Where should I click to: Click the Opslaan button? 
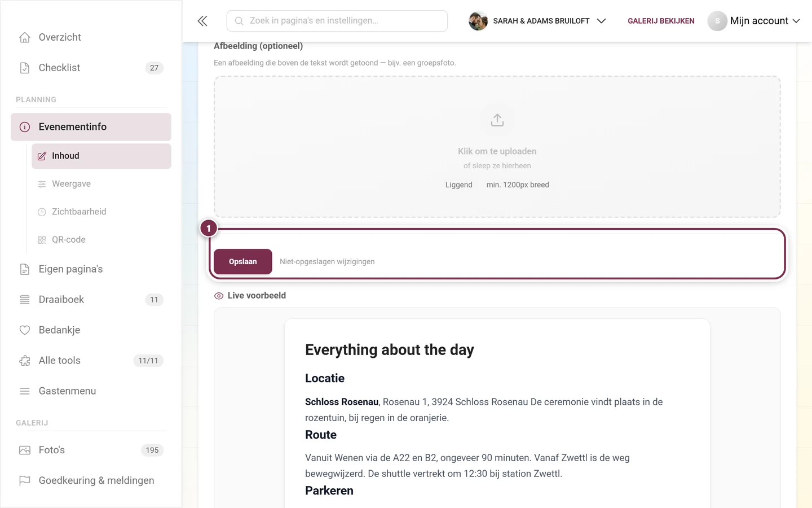[x=243, y=262]
